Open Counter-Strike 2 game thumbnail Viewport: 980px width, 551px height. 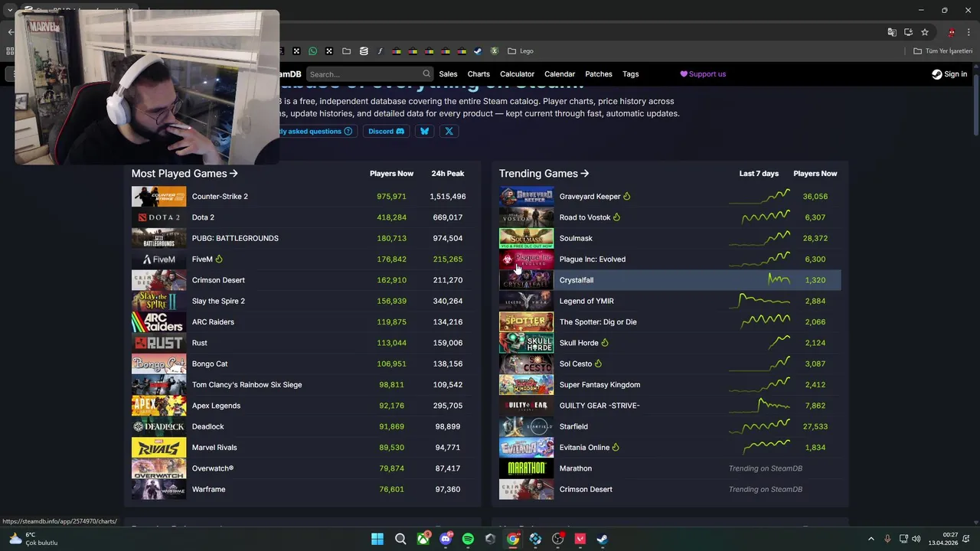[x=158, y=197]
